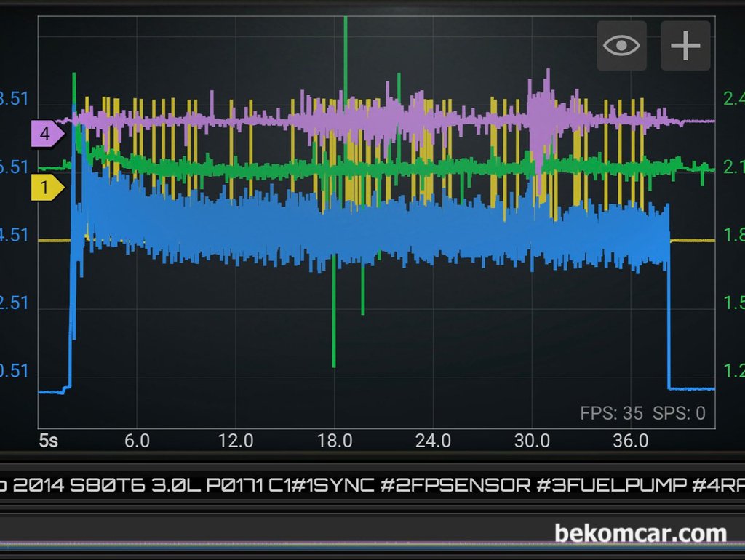
Task: Click the "12.0" time axis value
Action: tap(236, 441)
